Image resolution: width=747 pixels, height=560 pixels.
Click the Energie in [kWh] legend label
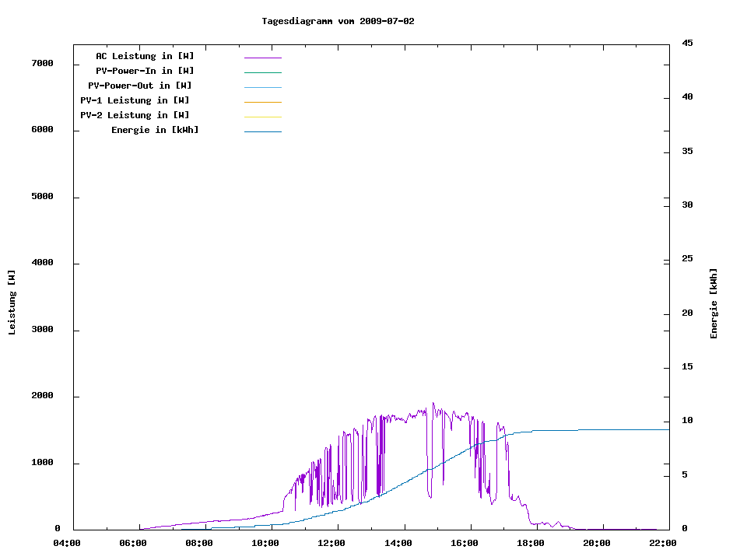[x=155, y=130]
